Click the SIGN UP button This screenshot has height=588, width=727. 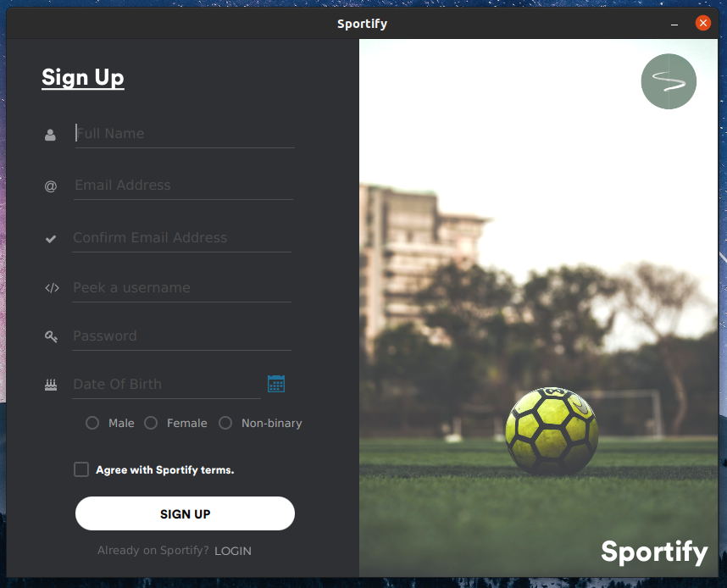185,513
